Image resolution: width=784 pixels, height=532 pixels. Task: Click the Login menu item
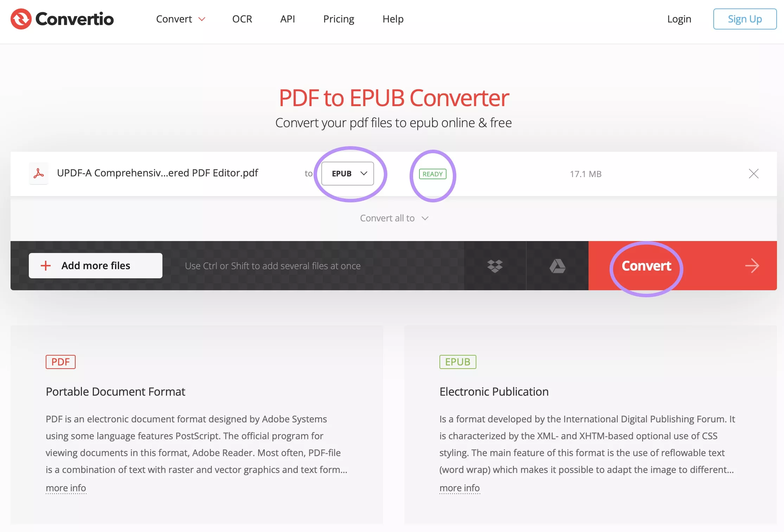(679, 18)
